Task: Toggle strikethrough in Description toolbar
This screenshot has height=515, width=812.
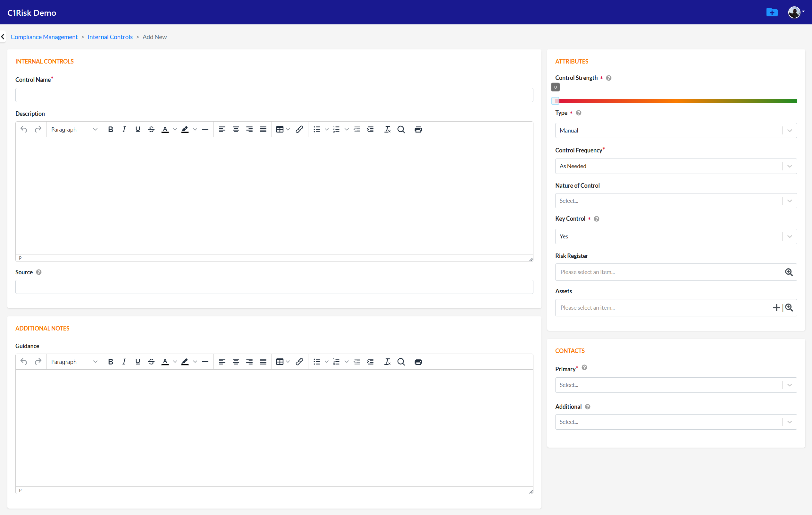Action: pos(151,129)
